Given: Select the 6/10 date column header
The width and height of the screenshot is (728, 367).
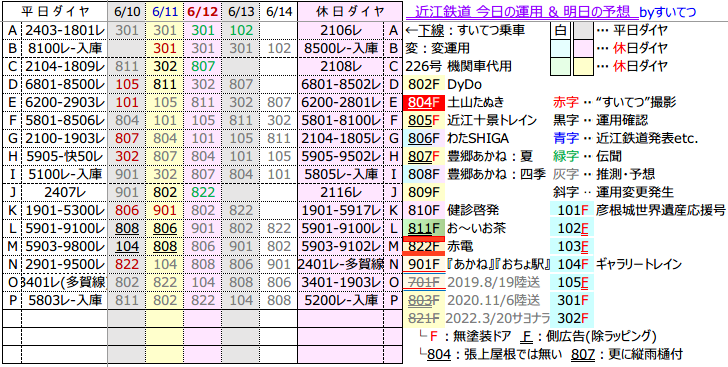Looking at the screenshot, I should (127, 12).
